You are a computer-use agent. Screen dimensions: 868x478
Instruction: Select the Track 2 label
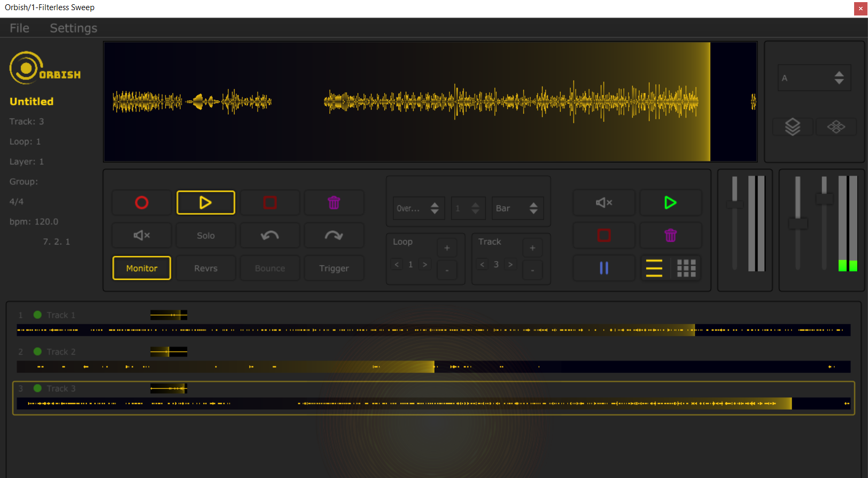pos(61,352)
